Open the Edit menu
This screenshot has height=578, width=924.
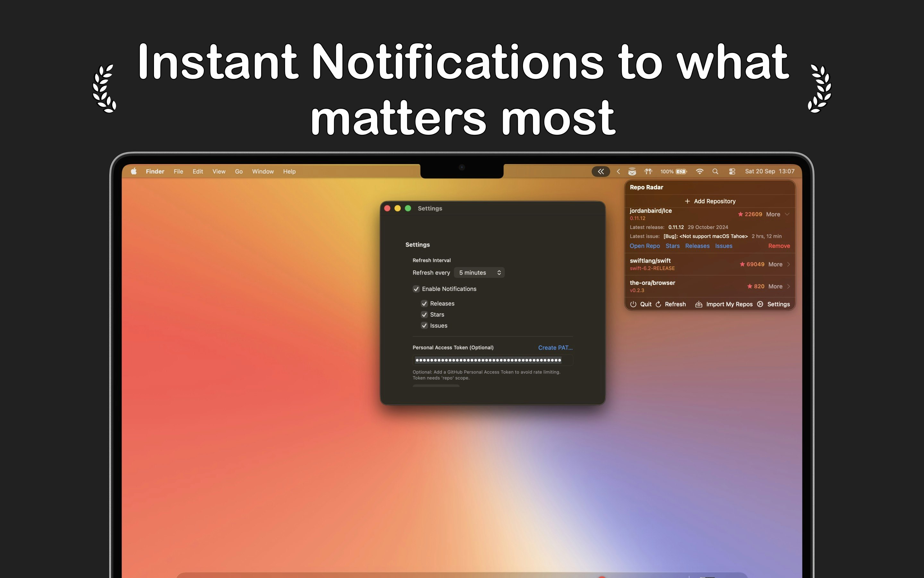[x=198, y=171]
